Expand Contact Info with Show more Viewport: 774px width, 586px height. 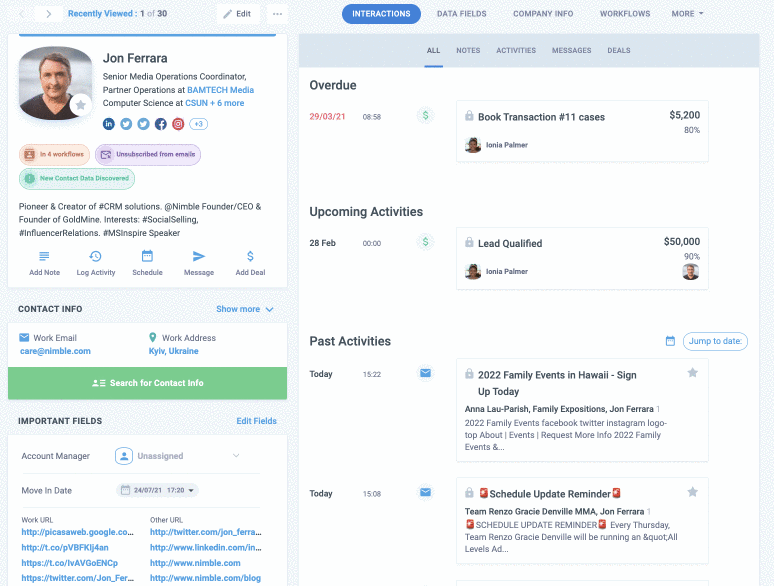click(x=244, y=309)
